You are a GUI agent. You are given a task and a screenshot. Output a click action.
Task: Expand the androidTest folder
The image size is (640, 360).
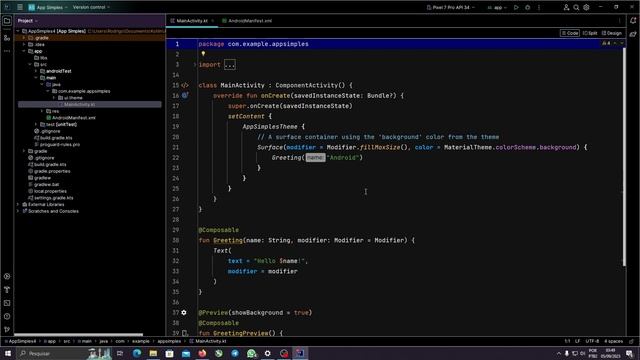click(x=36, y=71)
